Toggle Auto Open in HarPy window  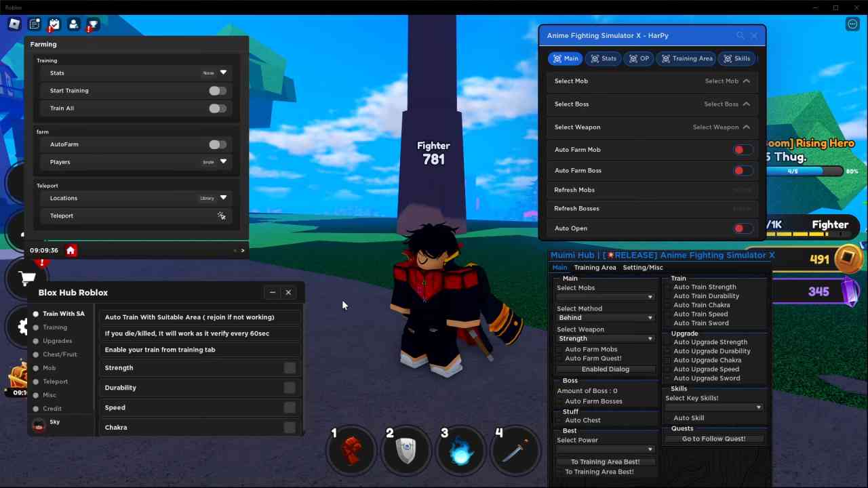pyautogui.click(x=742, y=228)
